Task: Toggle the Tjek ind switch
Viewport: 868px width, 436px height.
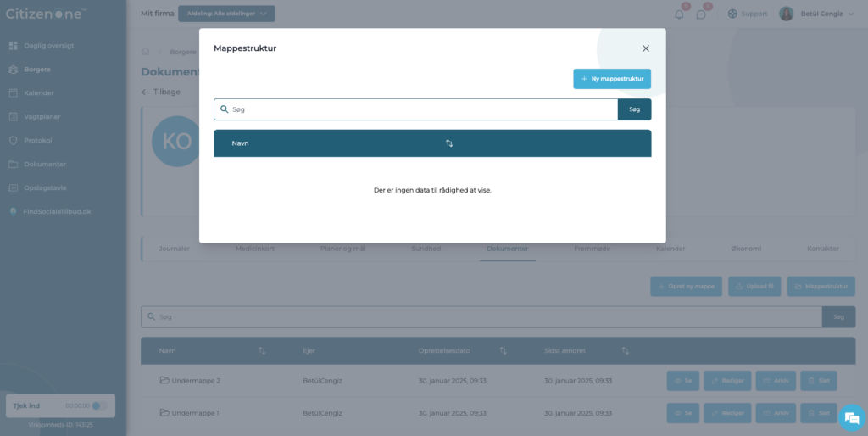Action: click(x=98, y=406)
